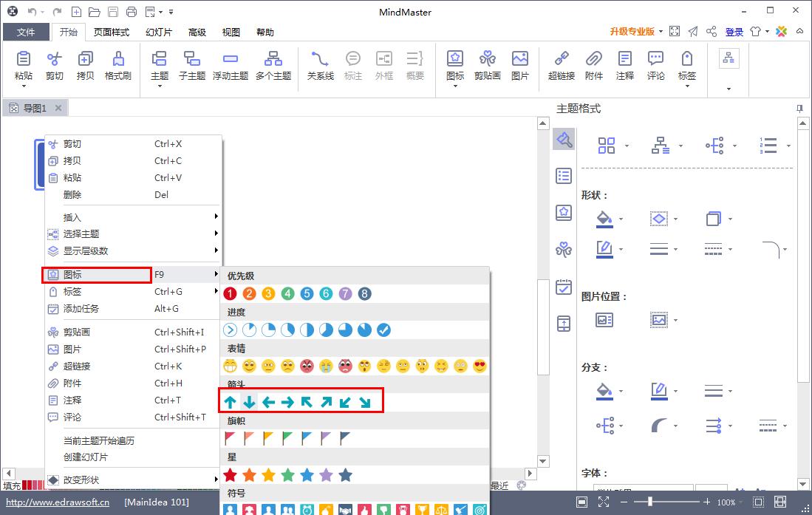Toggle fullscreen from status bar

tap(604, 502)
